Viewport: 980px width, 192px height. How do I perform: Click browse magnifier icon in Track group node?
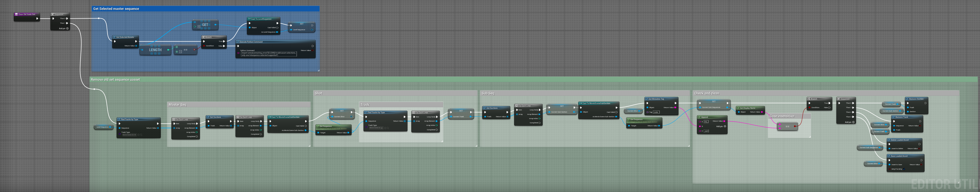pyautogui.click(x=388, y=128)
